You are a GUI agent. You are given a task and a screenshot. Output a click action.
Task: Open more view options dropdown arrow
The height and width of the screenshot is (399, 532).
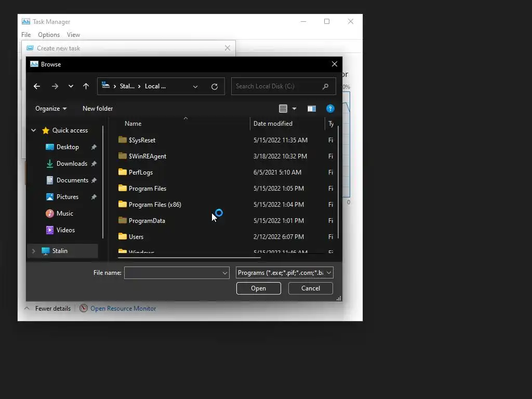coord(294,109)
